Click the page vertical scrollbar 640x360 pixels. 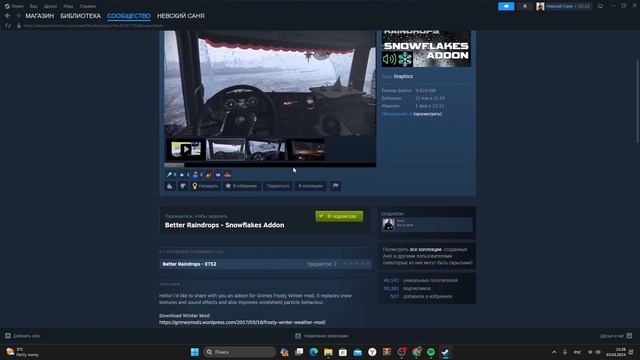tap(638, 101)
